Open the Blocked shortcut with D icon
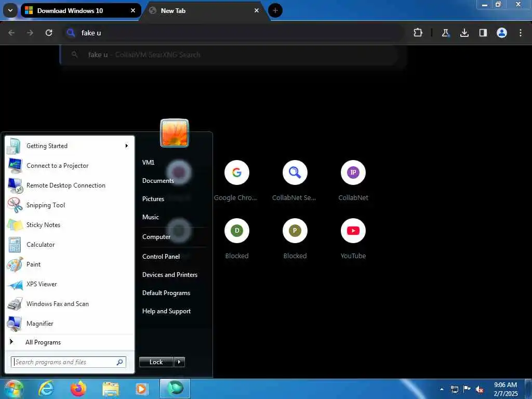 pyautogui.click(x=237, y=239)
